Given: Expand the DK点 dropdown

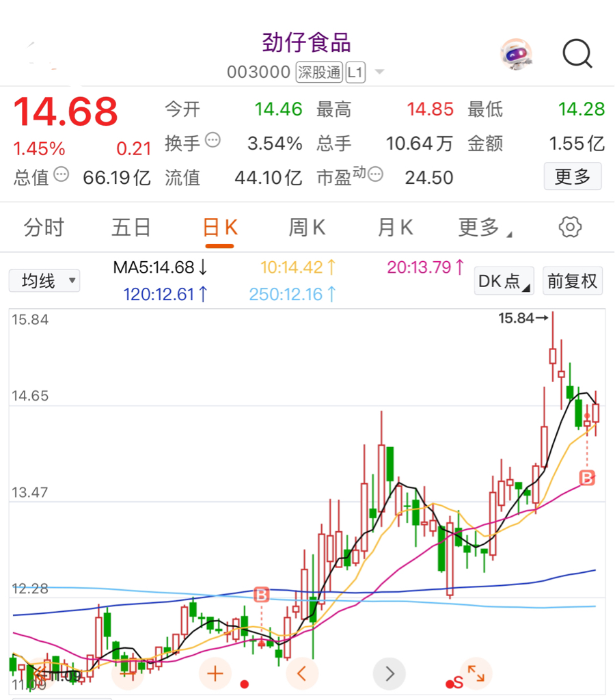Looking at the screenshot, I should point(504,281).
